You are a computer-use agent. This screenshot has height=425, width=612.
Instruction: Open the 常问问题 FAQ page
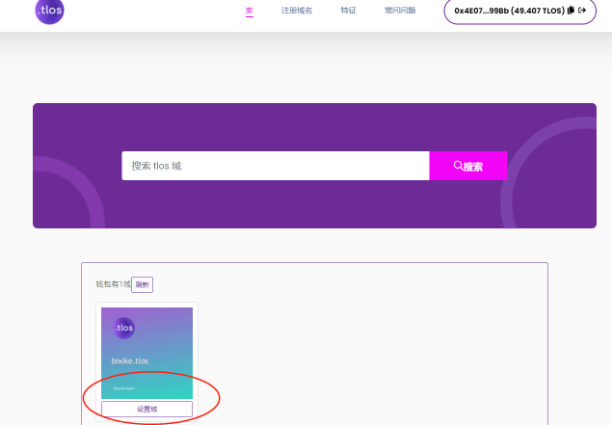(x=398, y=10)
